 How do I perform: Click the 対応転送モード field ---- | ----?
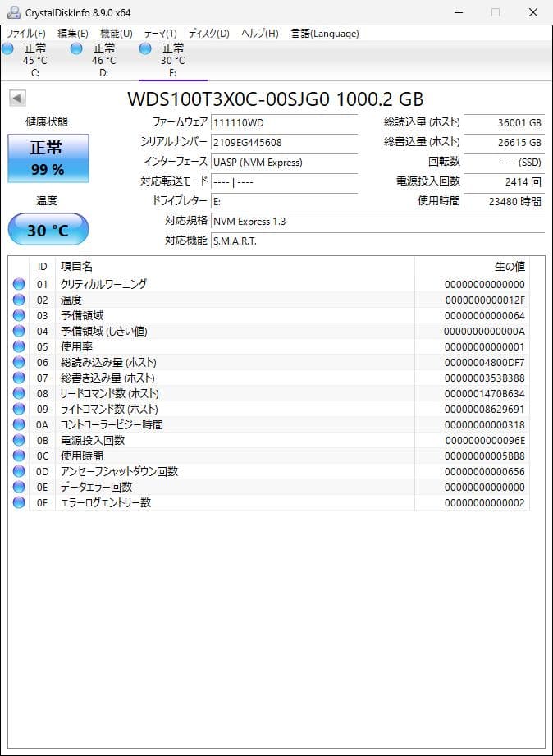coord(285,181)
